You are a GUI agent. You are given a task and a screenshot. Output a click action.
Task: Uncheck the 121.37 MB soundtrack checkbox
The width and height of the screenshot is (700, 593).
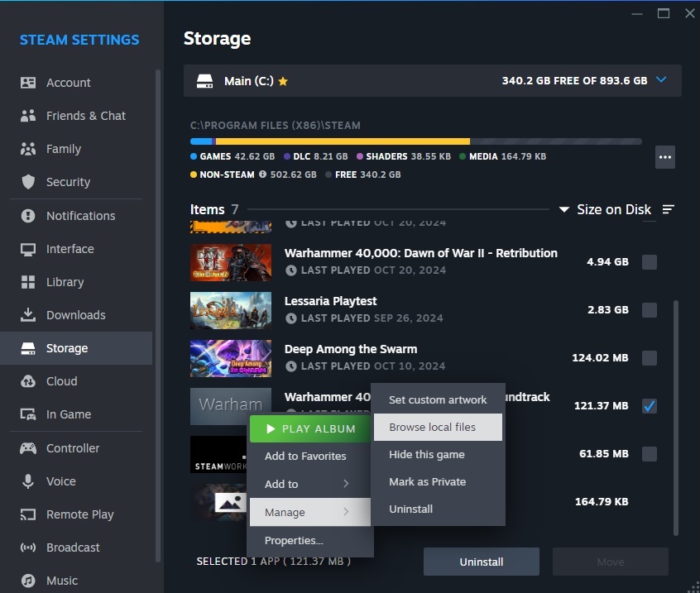pyautogui.click(x=649, y=405)
